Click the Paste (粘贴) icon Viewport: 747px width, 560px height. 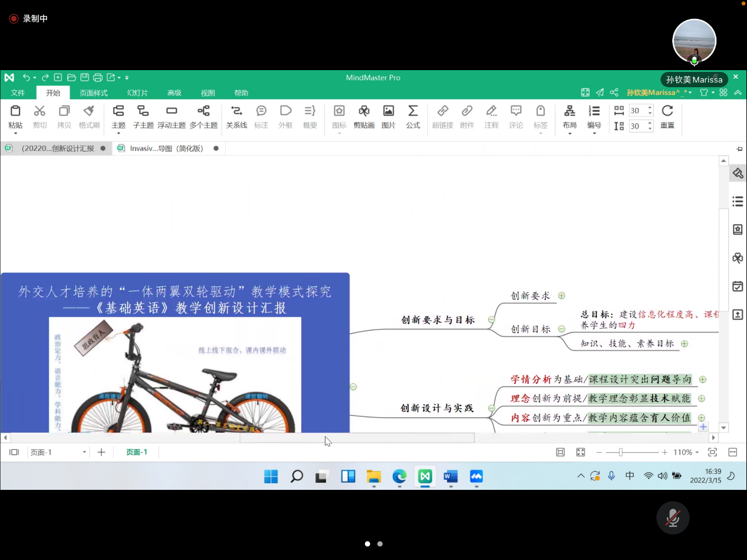pyautogui.click(x=15, y=111)
